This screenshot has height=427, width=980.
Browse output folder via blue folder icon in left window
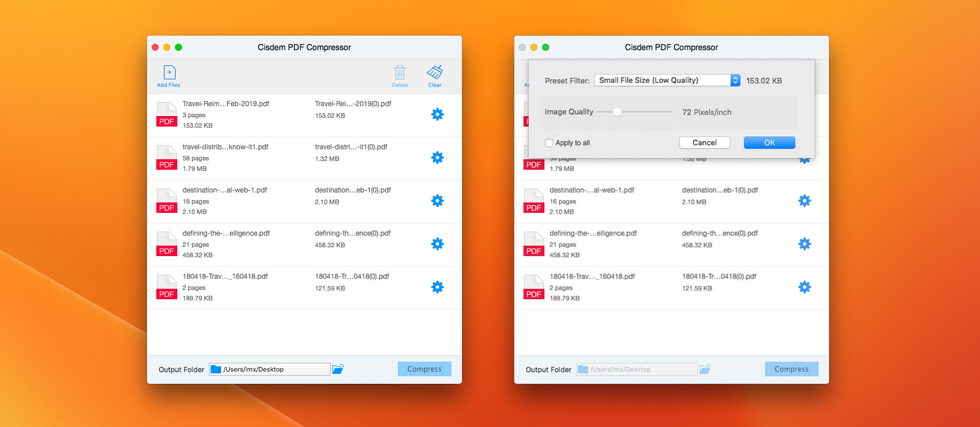tap(338, 369)
